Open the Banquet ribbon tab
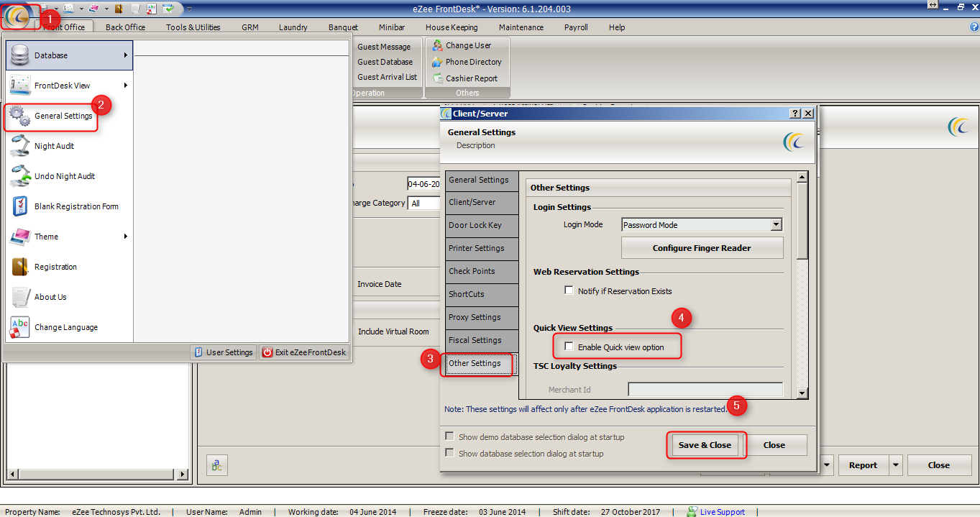Image resolution: width=980 pixels, height=517 pixels. [x=343, y=27]
